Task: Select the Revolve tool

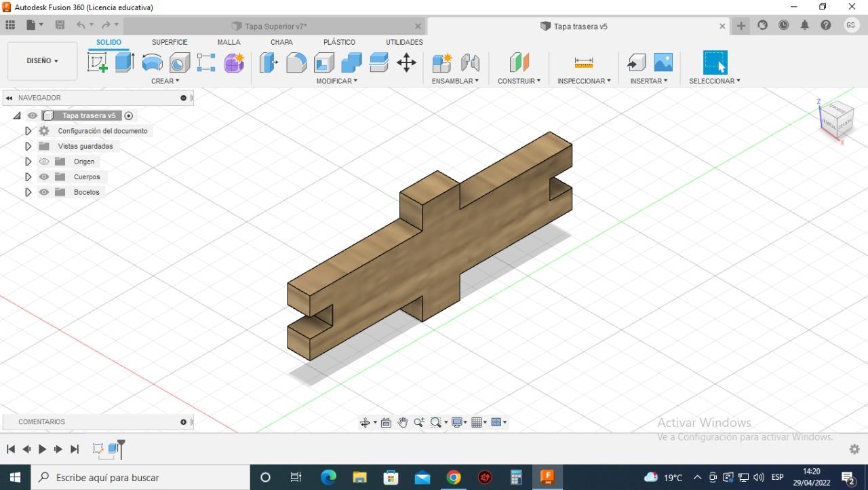Action: point(152,62)
